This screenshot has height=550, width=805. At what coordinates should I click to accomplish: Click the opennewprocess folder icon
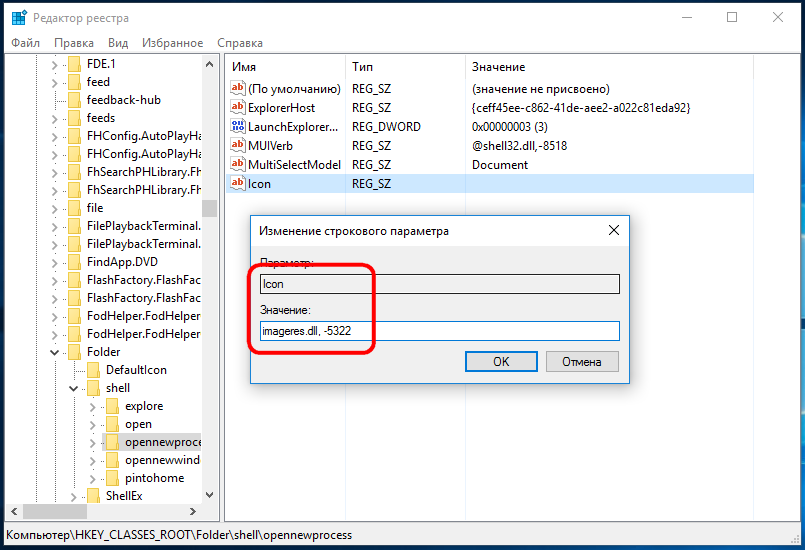pos(112,442)
